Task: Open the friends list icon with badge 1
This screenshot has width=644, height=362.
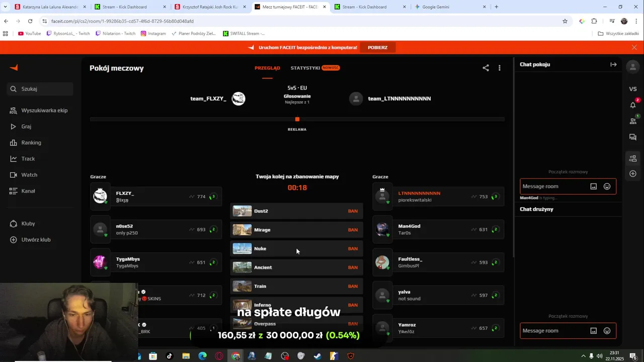Action: (633, 121)
